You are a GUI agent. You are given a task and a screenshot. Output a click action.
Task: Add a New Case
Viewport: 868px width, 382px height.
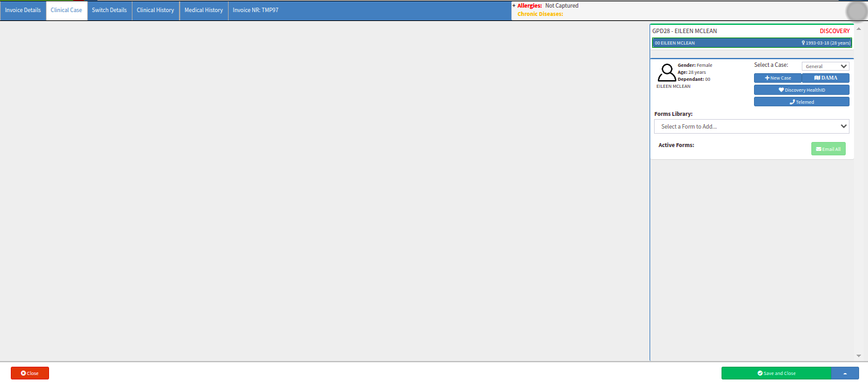click(x=778, y=78)
